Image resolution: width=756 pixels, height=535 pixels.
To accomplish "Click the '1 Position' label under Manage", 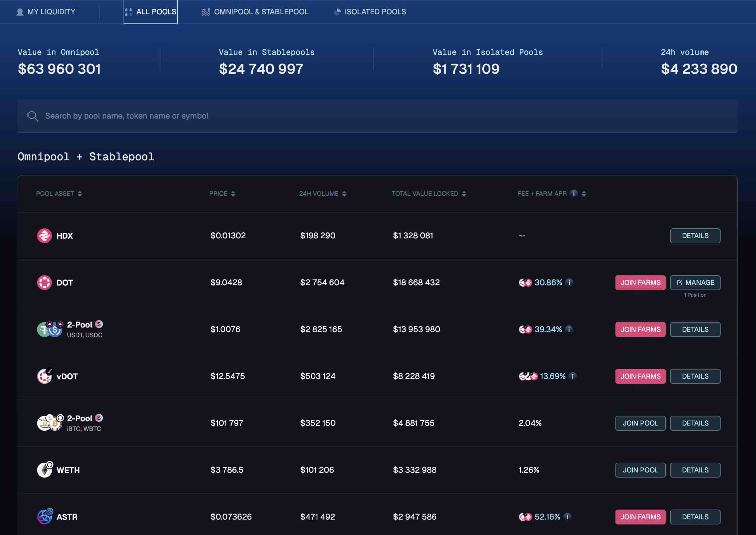I will tap(695, 295).
